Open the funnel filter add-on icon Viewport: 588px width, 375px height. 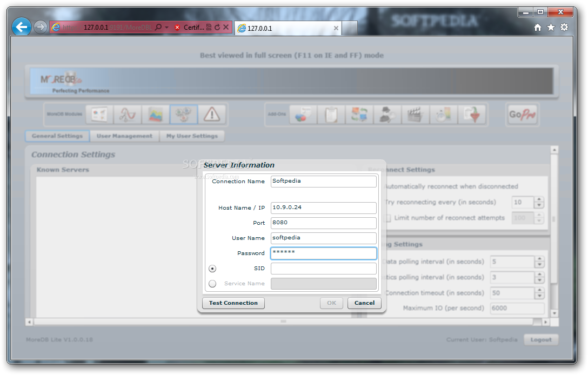point(472,115)
